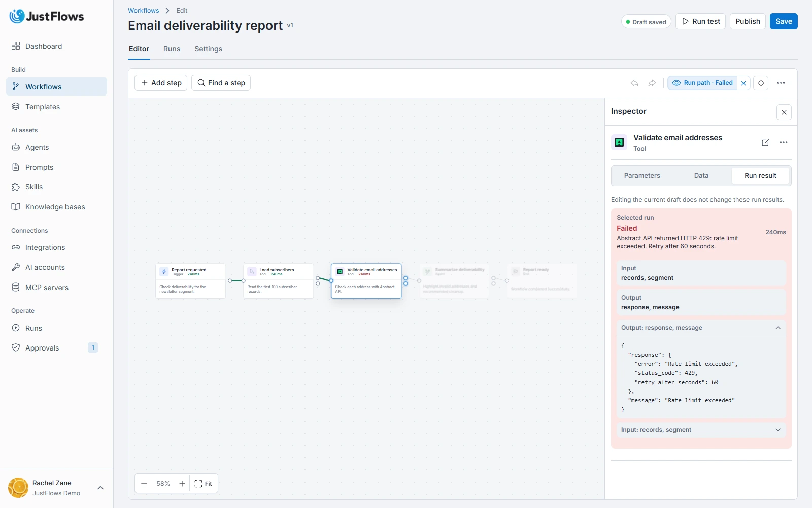Click the undo arrow in toolbar
This screenshot has width=812, height=508.
tap(634, 83)
